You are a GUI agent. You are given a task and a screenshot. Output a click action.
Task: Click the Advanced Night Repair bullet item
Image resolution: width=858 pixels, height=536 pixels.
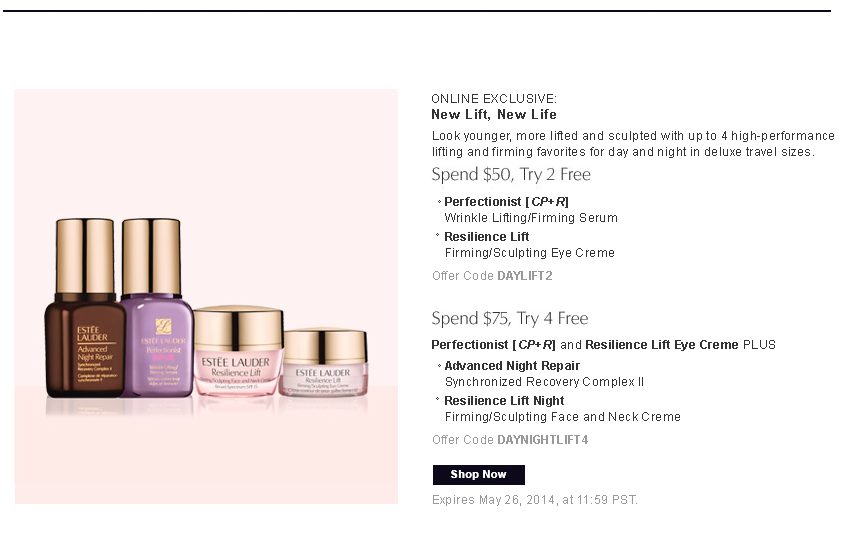[512, 366]
